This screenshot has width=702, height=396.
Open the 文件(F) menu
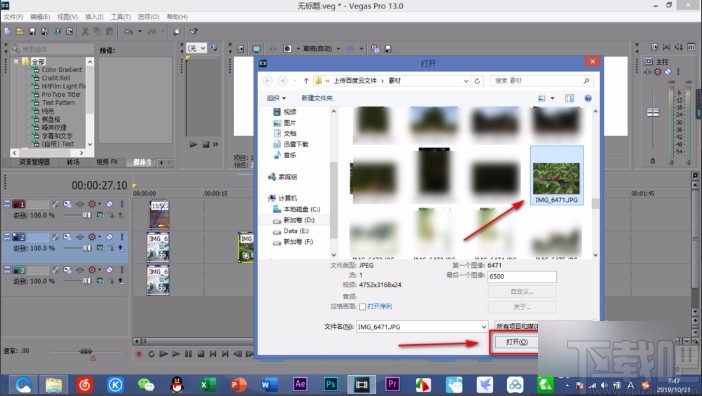[x=13, y=17]
